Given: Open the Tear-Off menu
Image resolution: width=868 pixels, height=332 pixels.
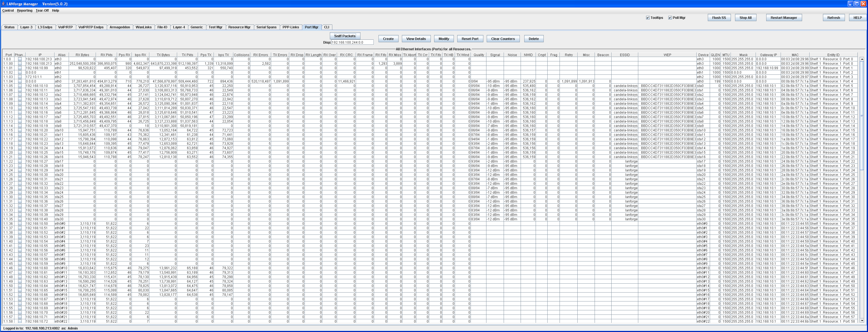Looking at the screenshot, I should coord(42,11).
